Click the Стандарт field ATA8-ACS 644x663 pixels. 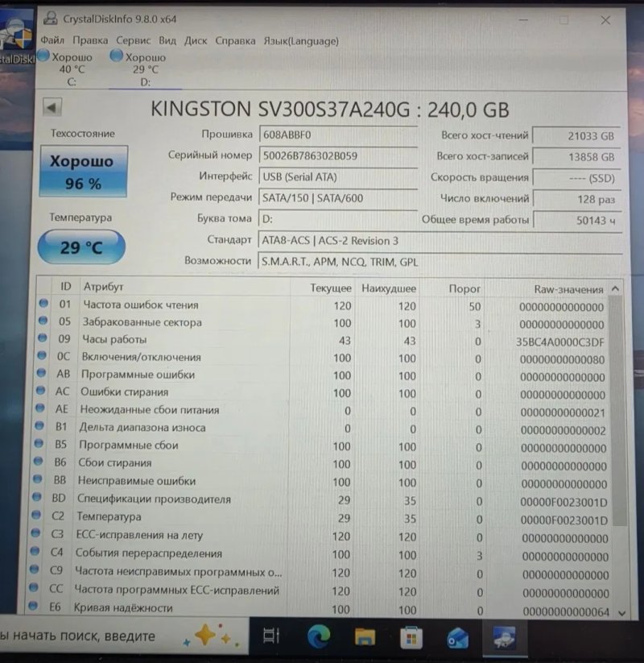pyautogui.click(x=440, y=241)
